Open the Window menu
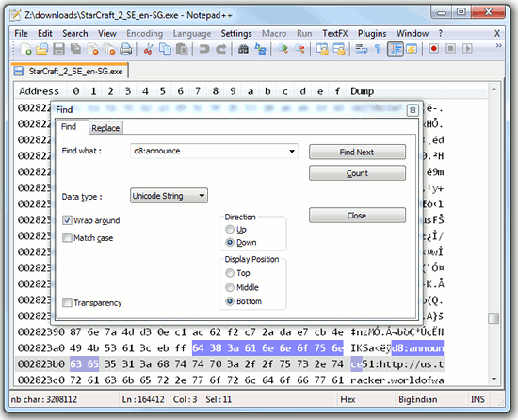Image resolution: width=518 pixels, height=420 pixels. tap(413, 33)
